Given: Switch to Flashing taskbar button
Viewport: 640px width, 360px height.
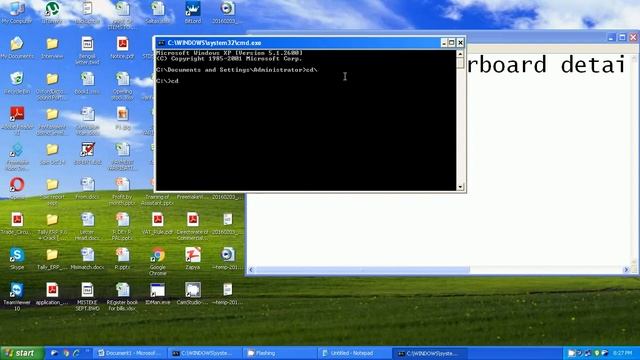Looking at the screenshot, I should tap(280, 353).
